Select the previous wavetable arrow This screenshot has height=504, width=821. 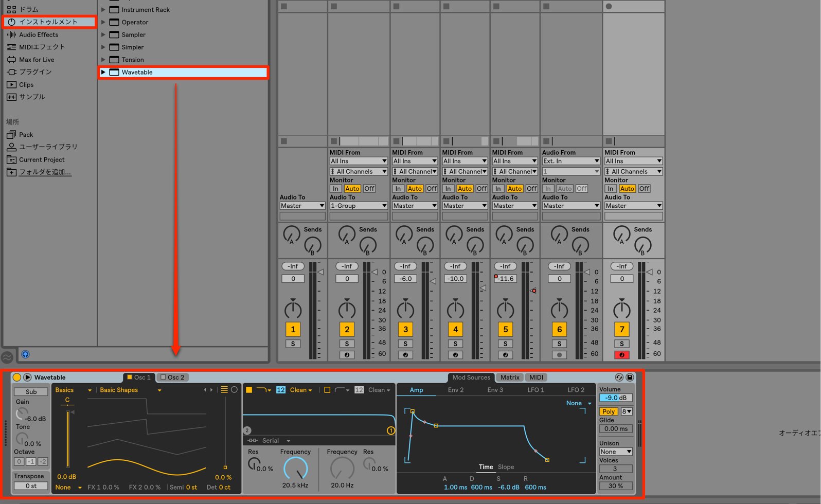(x=205, y=390)
